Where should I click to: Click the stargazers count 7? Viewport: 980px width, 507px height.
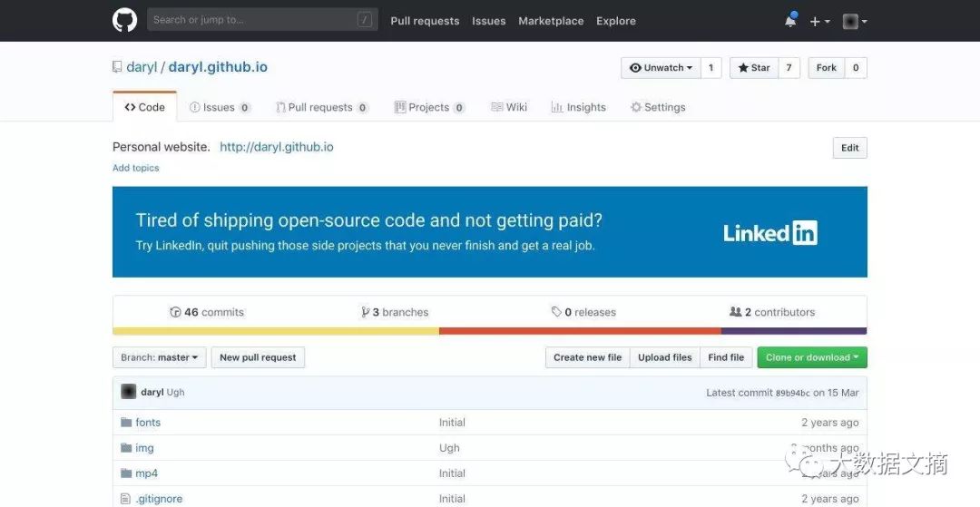pos(789,67)
